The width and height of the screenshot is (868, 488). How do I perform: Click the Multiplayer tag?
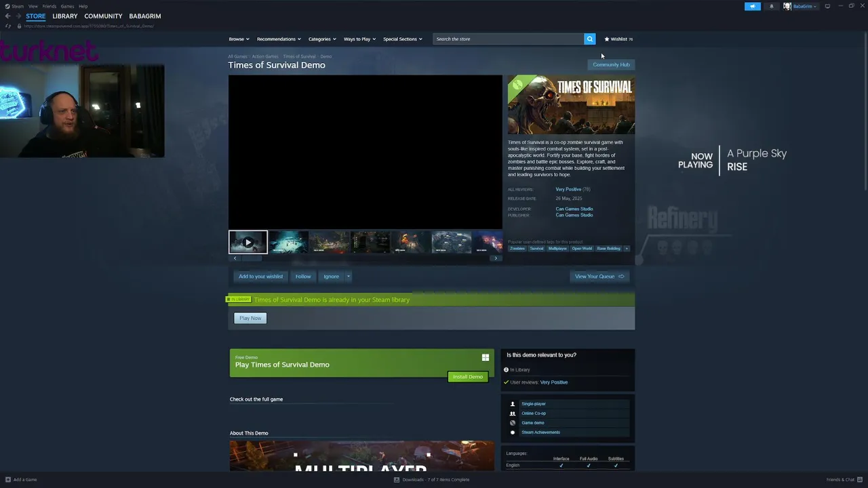[557, 249]
